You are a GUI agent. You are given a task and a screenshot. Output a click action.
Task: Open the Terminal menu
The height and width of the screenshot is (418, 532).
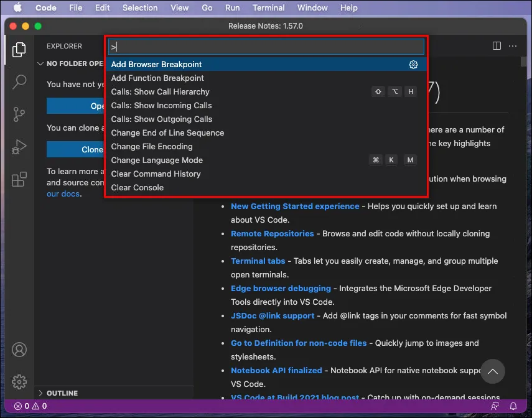[268, 7]
